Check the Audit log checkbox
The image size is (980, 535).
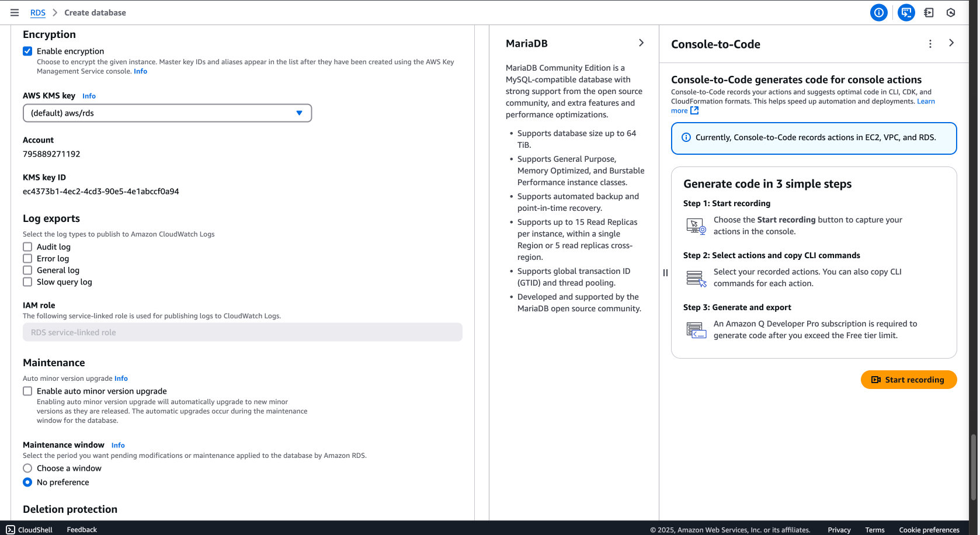(27, 247)
